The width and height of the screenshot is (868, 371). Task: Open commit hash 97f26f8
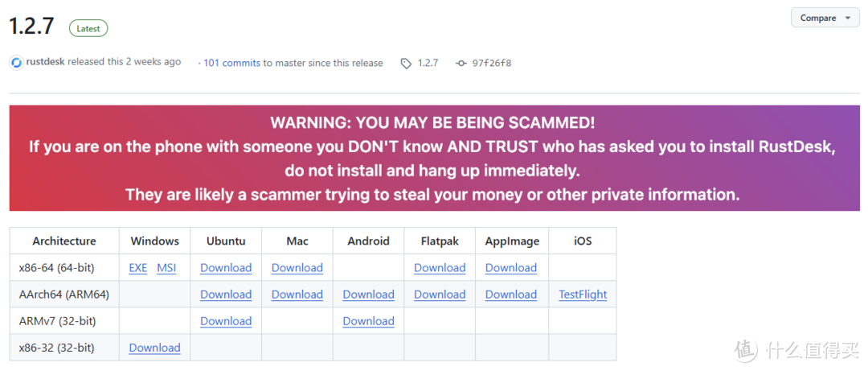[492, 63]
